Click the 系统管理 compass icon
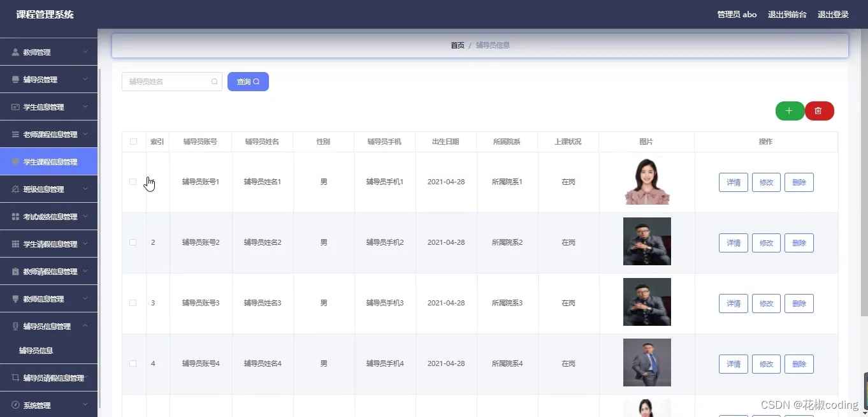This screenshot has width=868, height=417. [15, 406]
